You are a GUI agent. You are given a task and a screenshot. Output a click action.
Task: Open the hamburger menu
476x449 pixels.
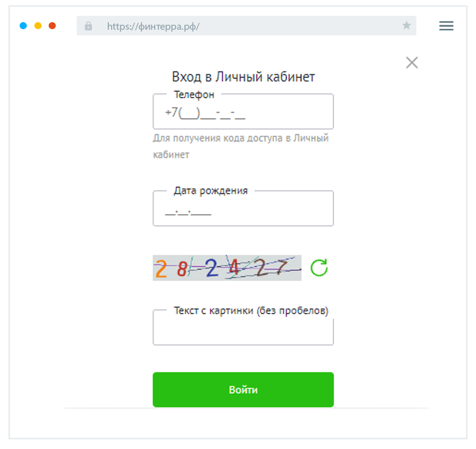click(x=446, y=26)
